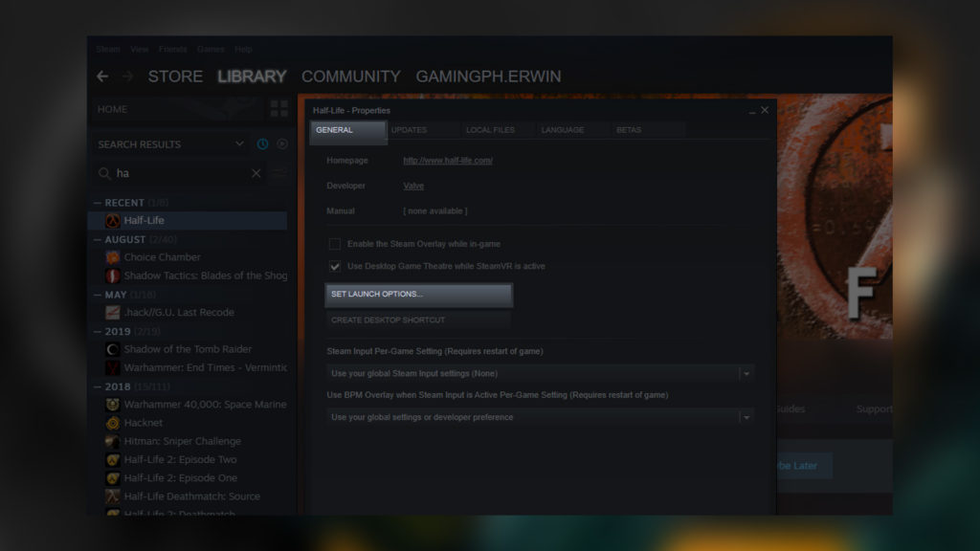Uncheck Use Desktop Game Theatre option
The width and height of the screenshot is (980, 551).
pos(335,266)
